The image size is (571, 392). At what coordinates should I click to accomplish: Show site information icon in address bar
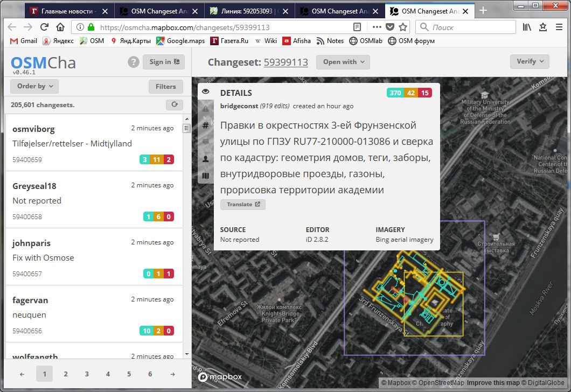click(x=80, y=27)
